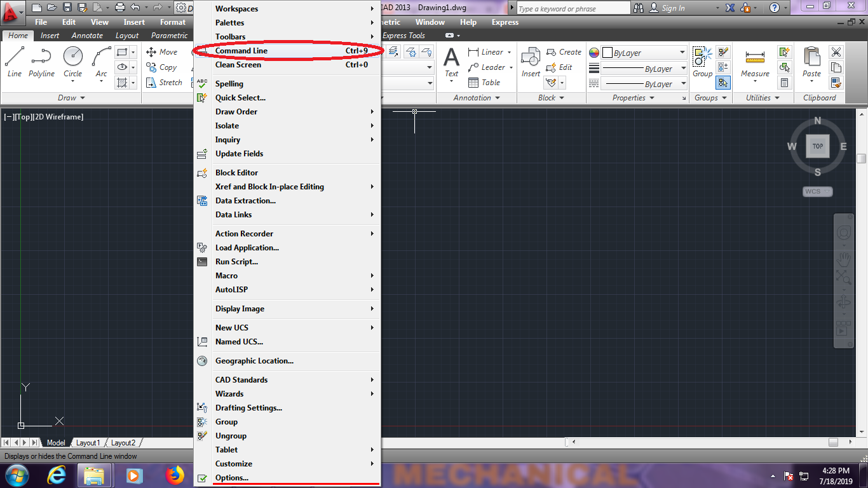The width and height of the screenshot is (868, 488).
Task: Toggle Group Selection On/Off in Groups panel
Action: pos(723,83)
